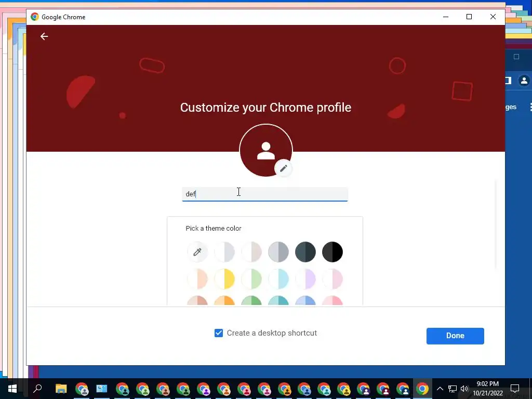Pick the beige warm grey theme
The width and height of the screenshot is (532, 399).
[251, 252]
